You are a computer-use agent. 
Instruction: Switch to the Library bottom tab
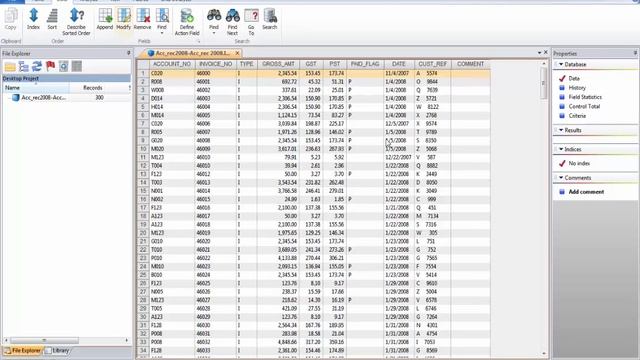pyautogui.click(x=57, y=351)
